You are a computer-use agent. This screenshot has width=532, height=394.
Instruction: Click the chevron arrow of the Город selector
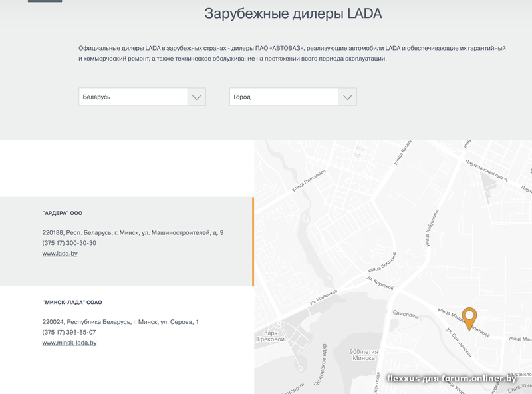347,97
